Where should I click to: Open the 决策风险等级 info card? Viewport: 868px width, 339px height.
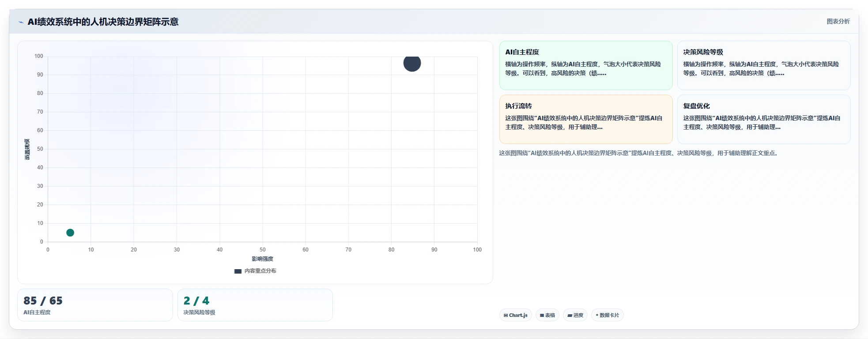tap(764, 65)
